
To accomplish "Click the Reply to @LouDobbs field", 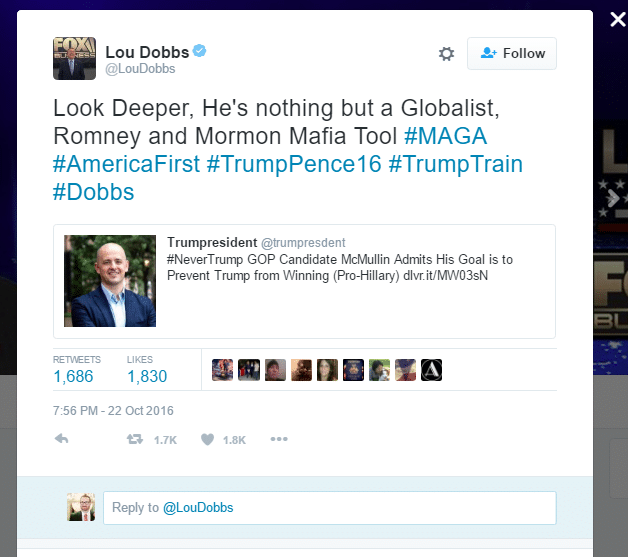I will tap(330, 508).
